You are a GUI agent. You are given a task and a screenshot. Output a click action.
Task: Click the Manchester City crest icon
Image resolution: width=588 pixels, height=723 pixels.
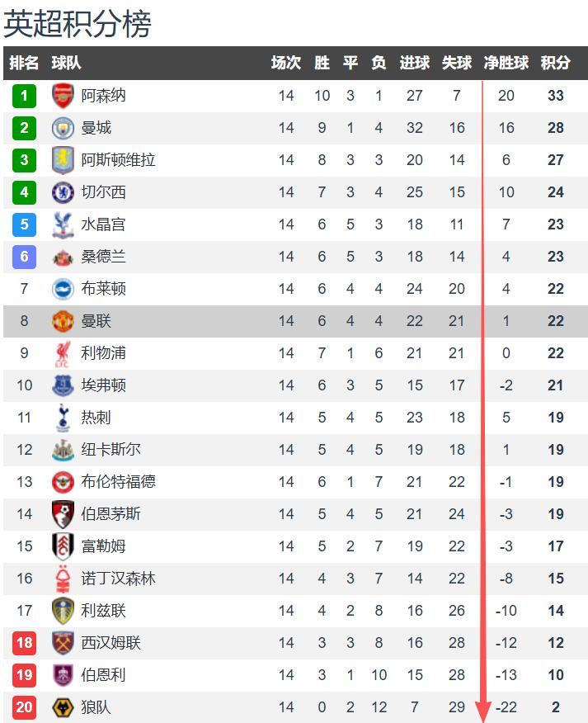[x=64, y=128]
